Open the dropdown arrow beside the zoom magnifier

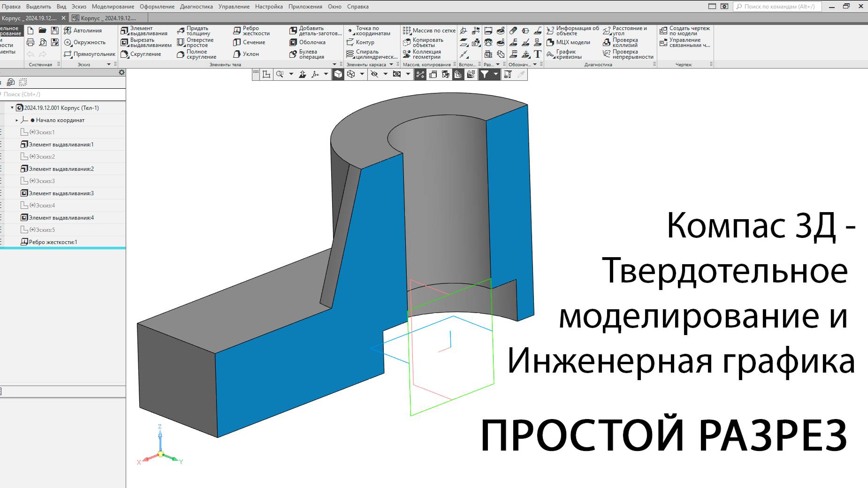(x=291, y=74)
